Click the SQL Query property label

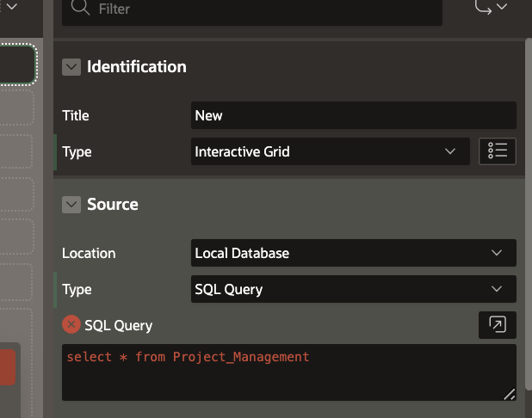tap(119, 325)
